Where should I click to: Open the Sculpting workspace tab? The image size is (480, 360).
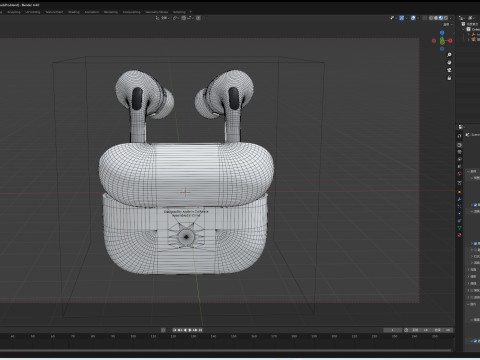pyautogui.click(x=14, y=12)
